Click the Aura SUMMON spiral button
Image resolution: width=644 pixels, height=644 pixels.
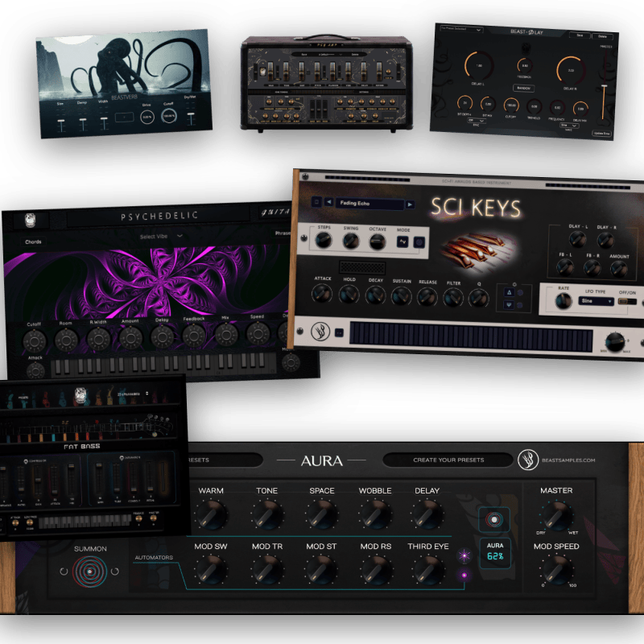point(89,572)
